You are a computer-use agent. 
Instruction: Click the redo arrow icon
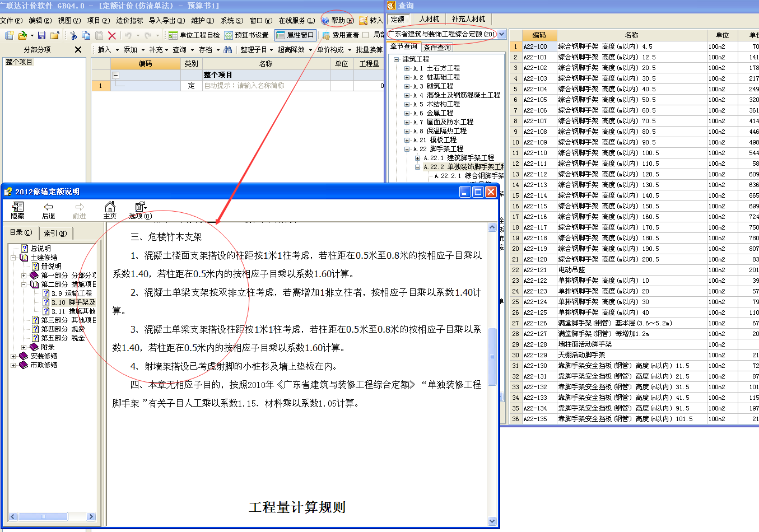tap(148, 35)
